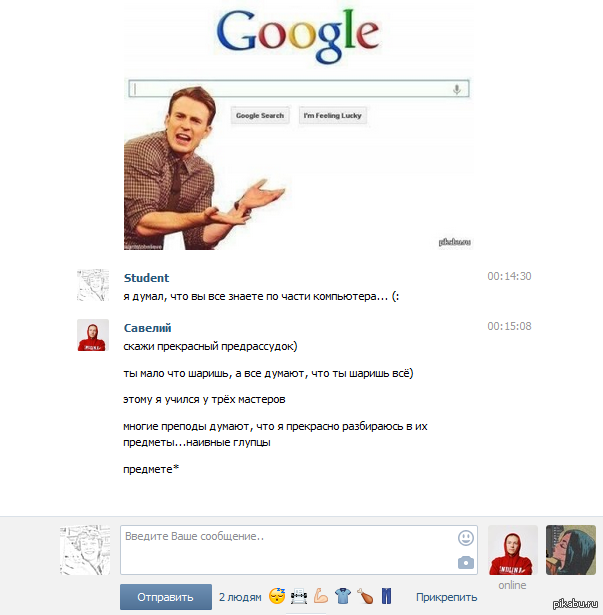The image size is (603, 615).
Task: Open the Student profile name link
Action: [x=146, y=278]
